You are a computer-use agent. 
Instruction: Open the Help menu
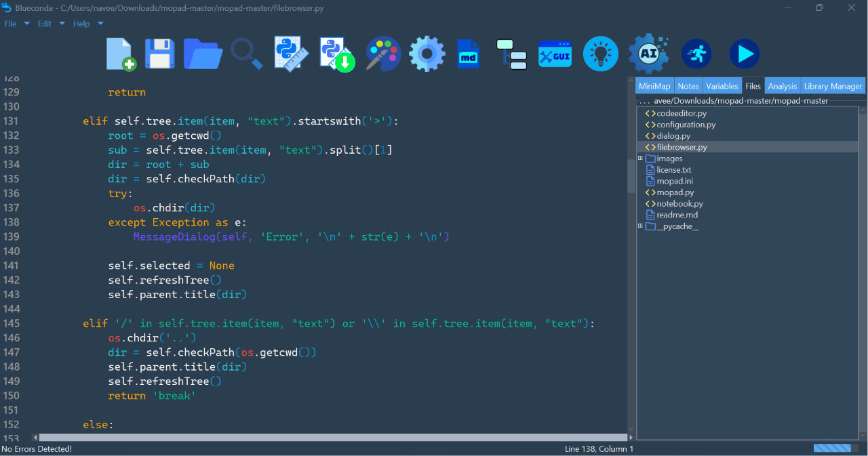tap(81, 24)
